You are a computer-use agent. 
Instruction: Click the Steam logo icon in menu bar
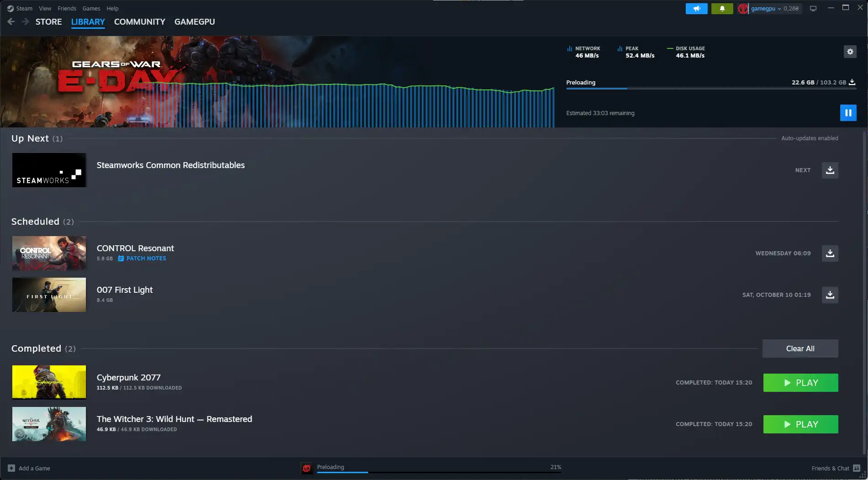10,8
